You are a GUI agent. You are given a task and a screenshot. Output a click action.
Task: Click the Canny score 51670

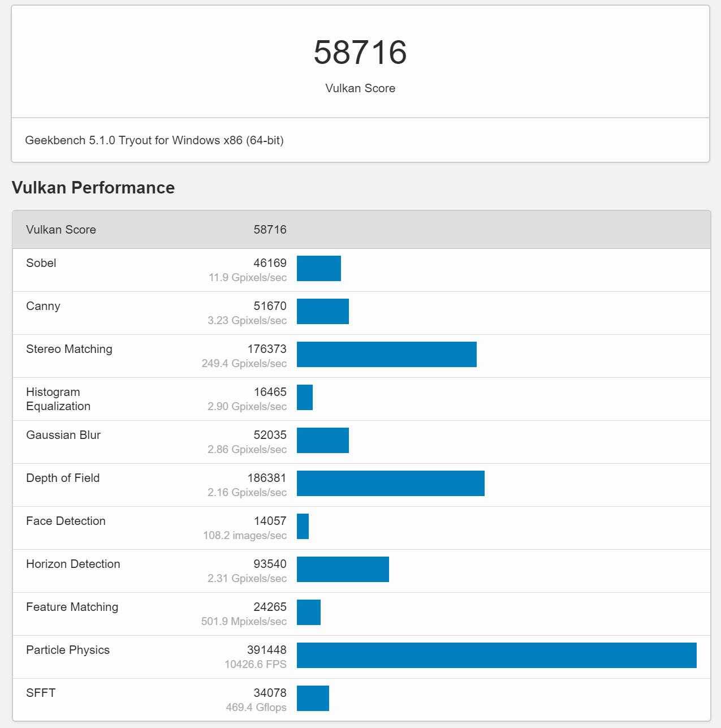pos(270,306)
